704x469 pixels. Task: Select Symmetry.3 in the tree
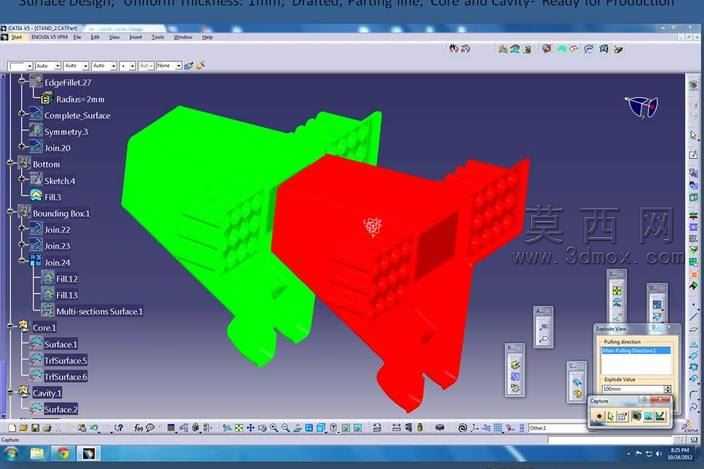point(66,131)
